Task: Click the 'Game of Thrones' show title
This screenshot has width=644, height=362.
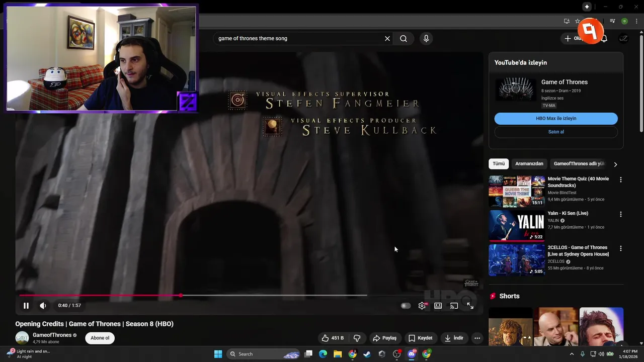Action: [x=565, y=82]
